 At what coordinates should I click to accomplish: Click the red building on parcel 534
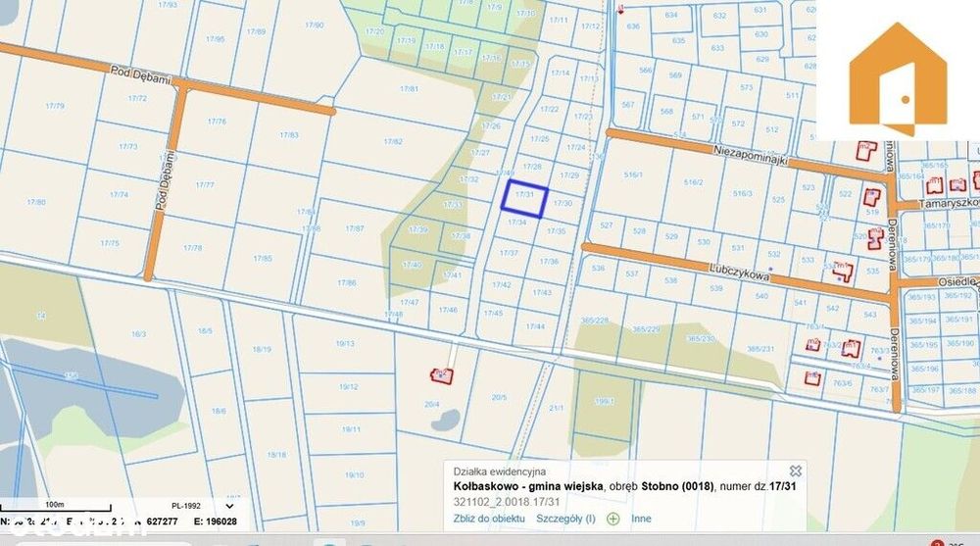(843, 271)
